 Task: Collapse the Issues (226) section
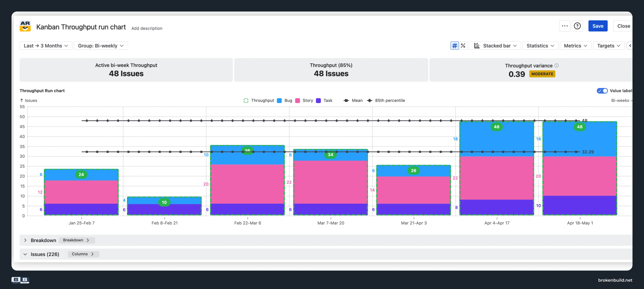tap(25, 254)
